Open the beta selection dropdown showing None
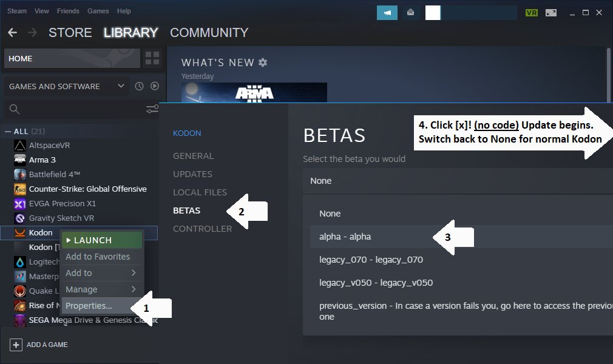The height and width of the screenshot is (364, 613). click(458, 181)
